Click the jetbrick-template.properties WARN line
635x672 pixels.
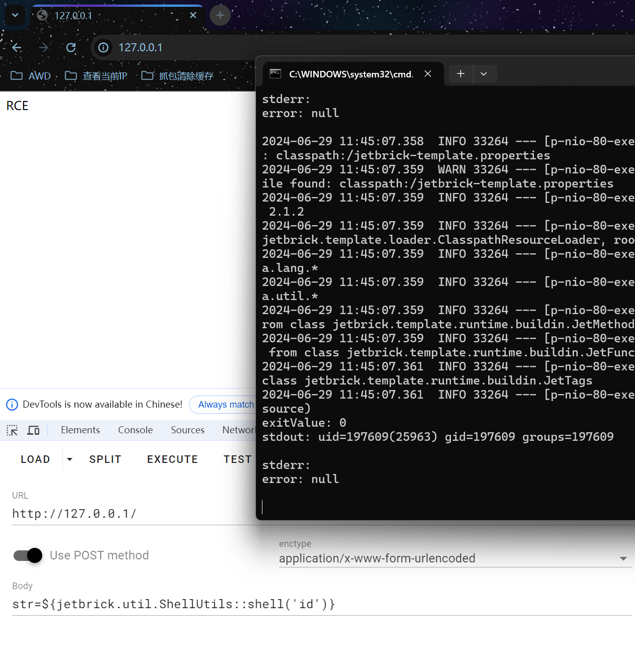(448, 176)
